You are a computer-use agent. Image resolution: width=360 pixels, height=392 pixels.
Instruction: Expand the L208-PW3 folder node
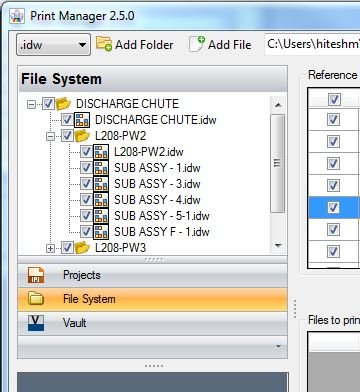[x=50, y=248]
